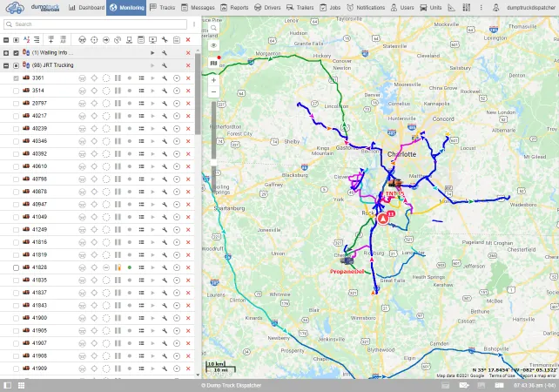Check the box for unit 20797
Screen dimensions: 559x392
[16, 104]
